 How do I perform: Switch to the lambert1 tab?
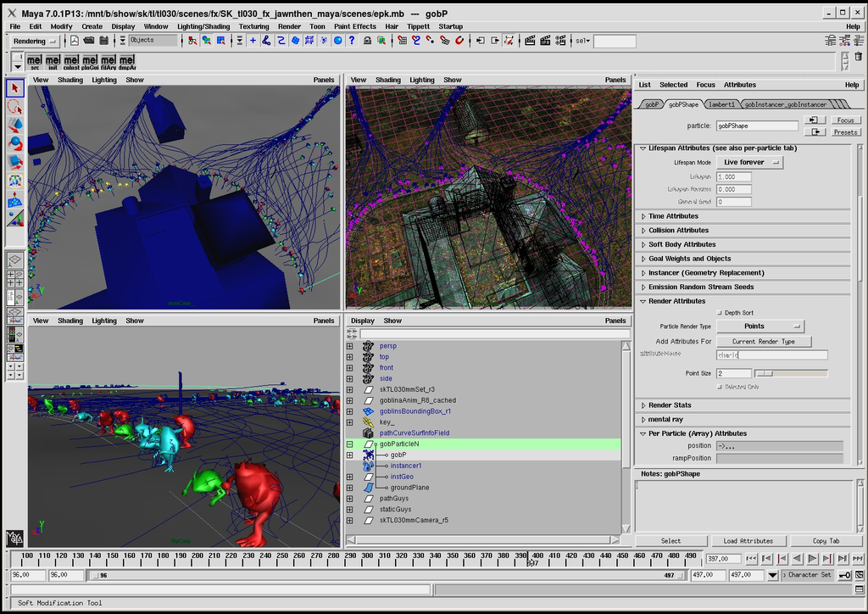(x=721, y=104)
